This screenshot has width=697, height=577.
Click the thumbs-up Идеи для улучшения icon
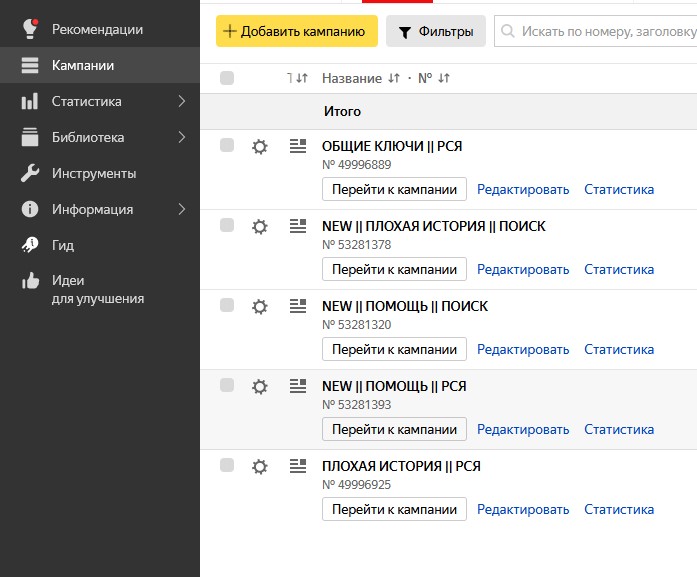(x=30, y=280)
